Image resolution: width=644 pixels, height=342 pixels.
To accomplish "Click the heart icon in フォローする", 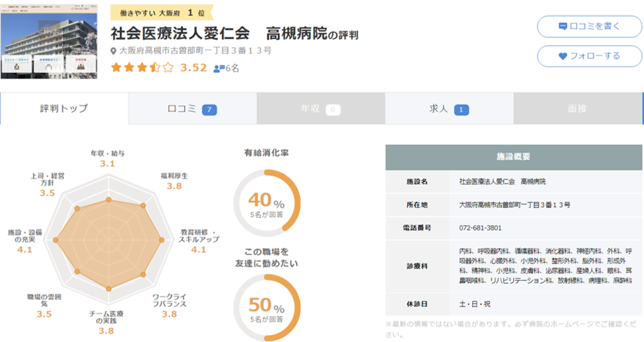I will 563,56.
